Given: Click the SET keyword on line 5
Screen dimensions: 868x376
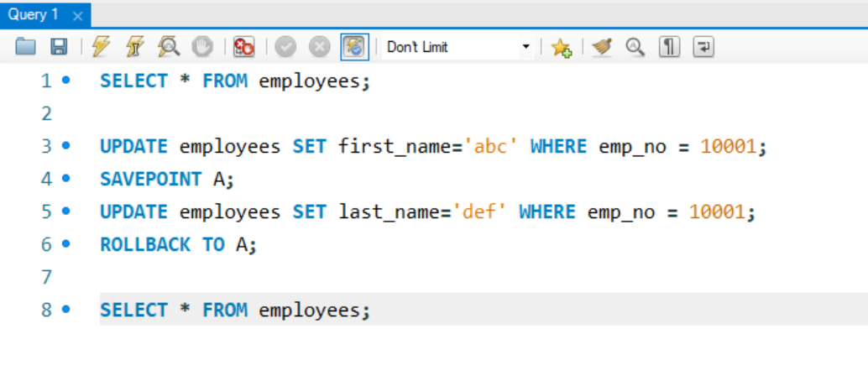Looking at the screenshot, I should (x=310, y=211).
